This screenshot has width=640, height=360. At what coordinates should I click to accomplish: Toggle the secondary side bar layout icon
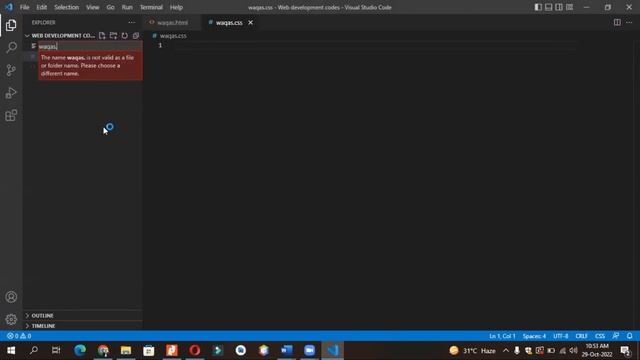(x=559, y=7)
